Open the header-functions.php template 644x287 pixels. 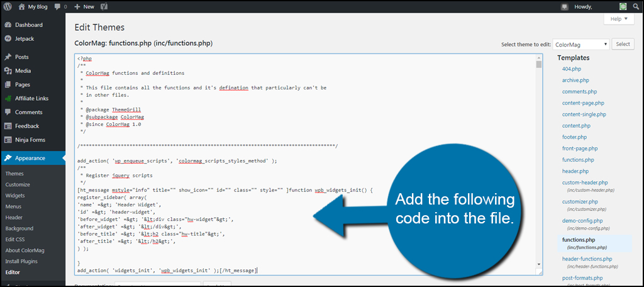click(587, 259)
